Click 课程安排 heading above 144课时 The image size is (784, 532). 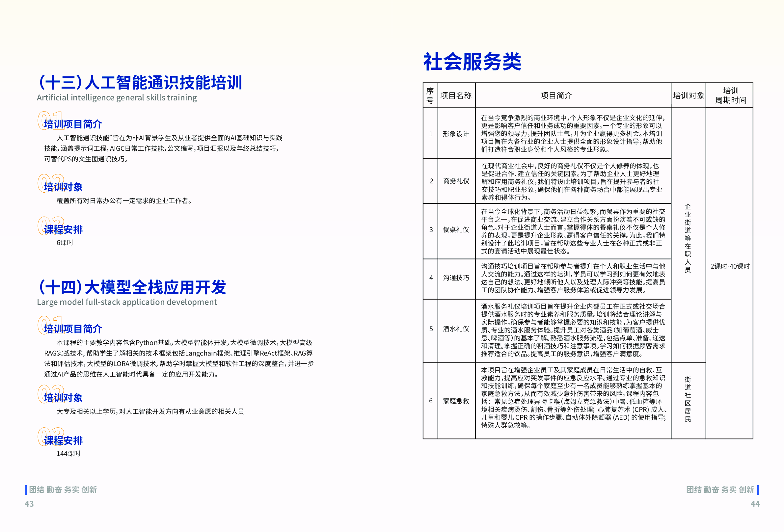coord(63,440)
